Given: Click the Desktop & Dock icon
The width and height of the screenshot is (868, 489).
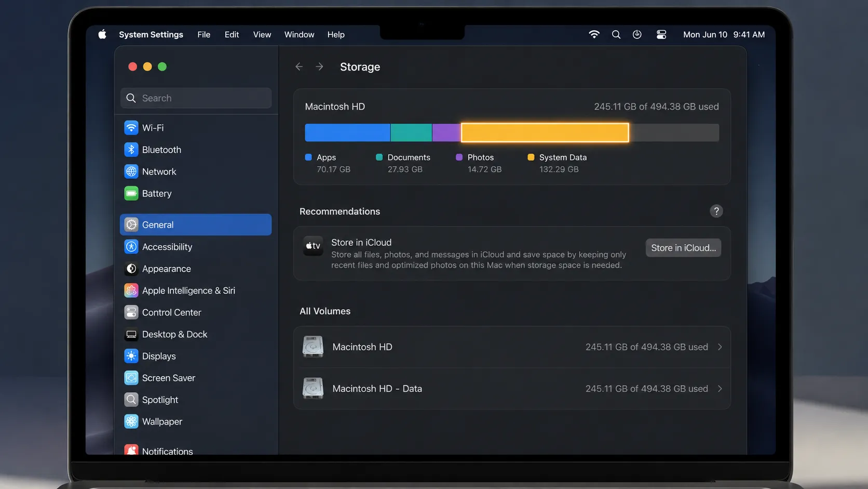Looking at the screenshot, I should click(131, 334).
